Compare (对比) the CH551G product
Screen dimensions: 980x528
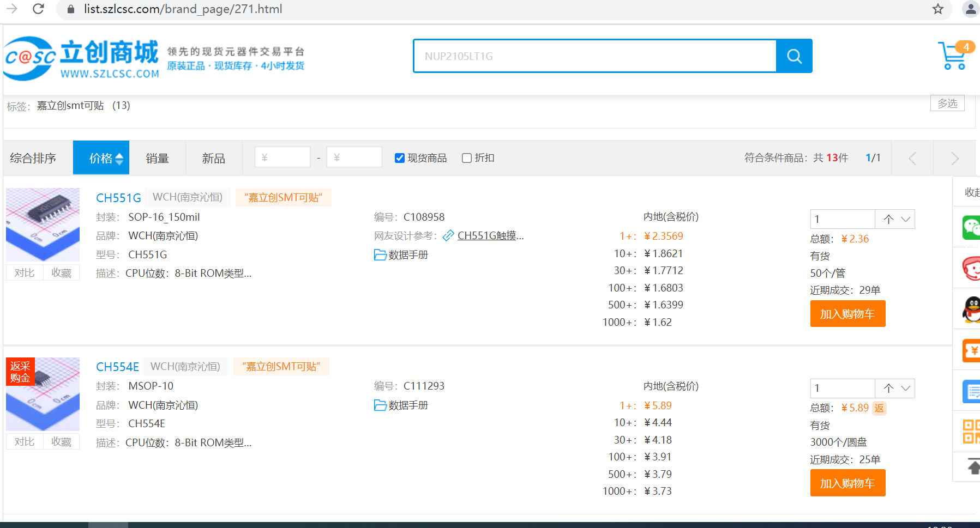point(25,272)
